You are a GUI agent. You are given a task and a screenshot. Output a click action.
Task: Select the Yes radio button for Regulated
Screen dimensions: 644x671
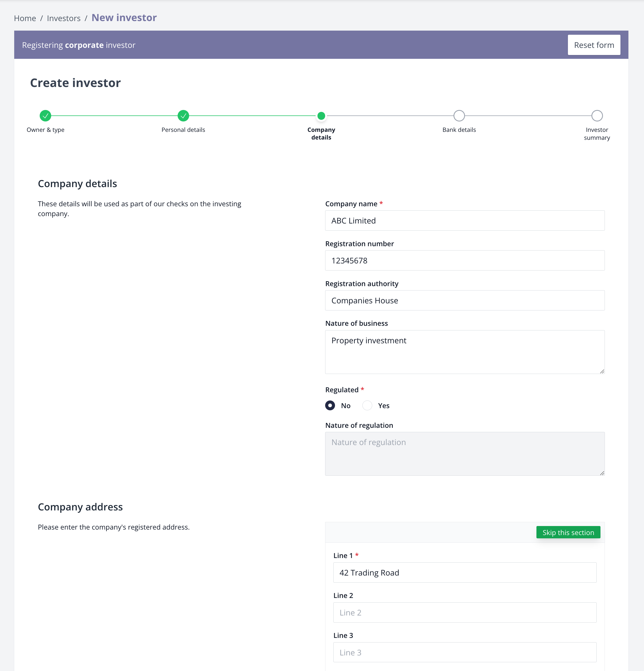pos(367,405)
